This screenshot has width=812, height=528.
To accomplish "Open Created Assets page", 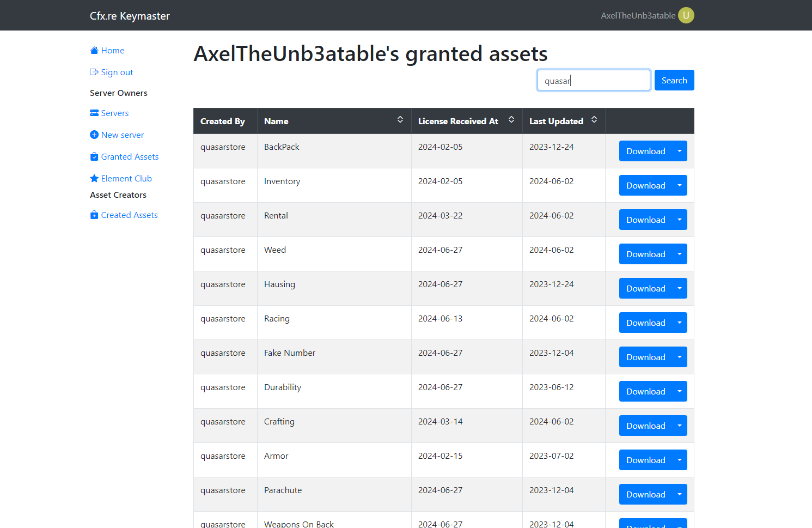I will tap(129, 215).
